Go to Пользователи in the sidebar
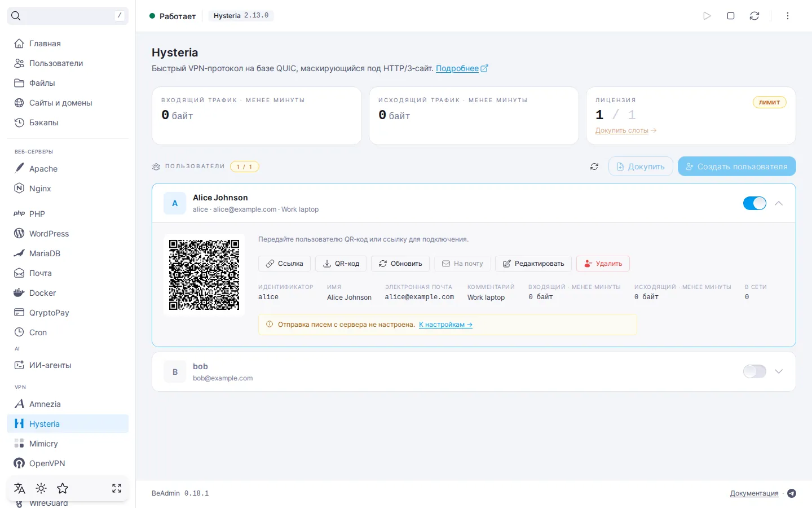 [x=68, y=63]
